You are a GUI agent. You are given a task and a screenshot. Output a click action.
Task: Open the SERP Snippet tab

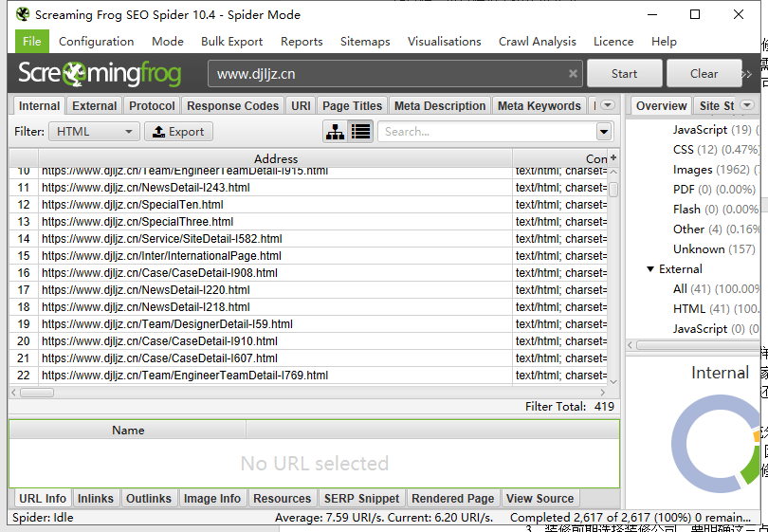[x=362, y=498]
